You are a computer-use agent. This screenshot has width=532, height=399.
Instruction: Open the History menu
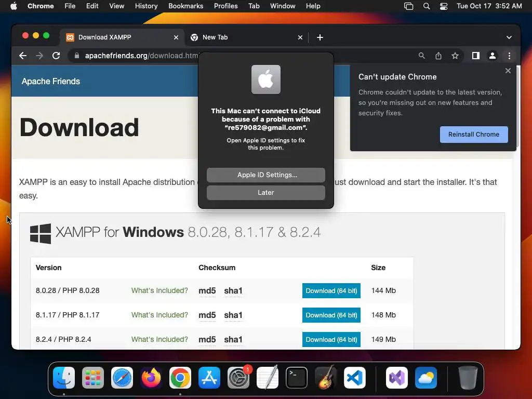pyautogui.click(x=146, y=6)
